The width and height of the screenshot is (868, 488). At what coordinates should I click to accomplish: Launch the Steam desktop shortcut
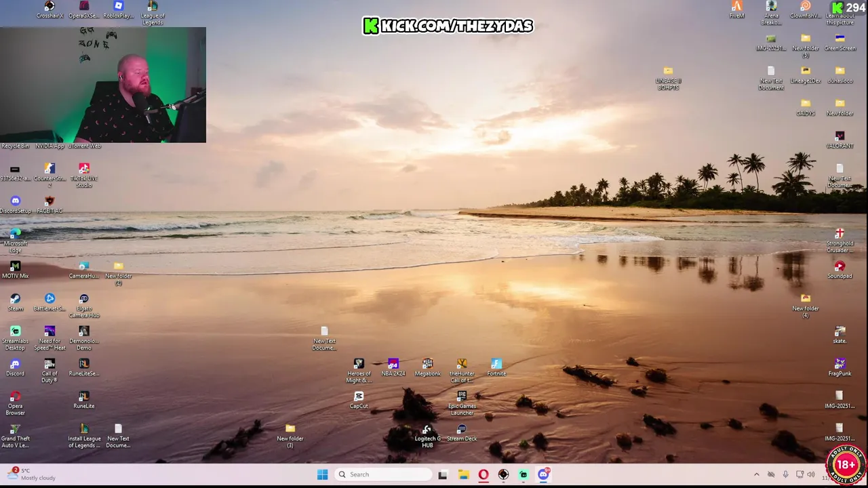coord(15,302)
